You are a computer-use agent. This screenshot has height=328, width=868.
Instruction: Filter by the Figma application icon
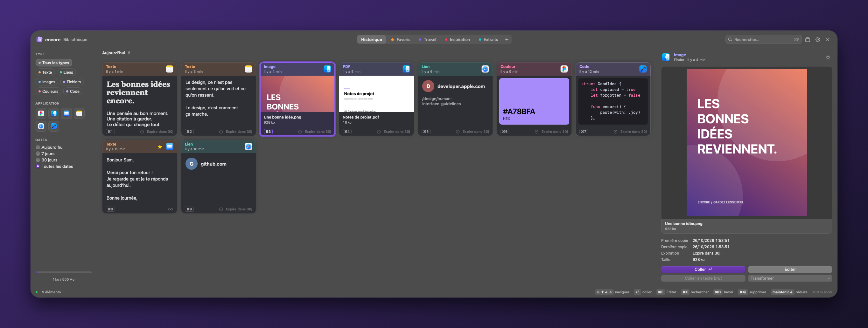(41, 113)
